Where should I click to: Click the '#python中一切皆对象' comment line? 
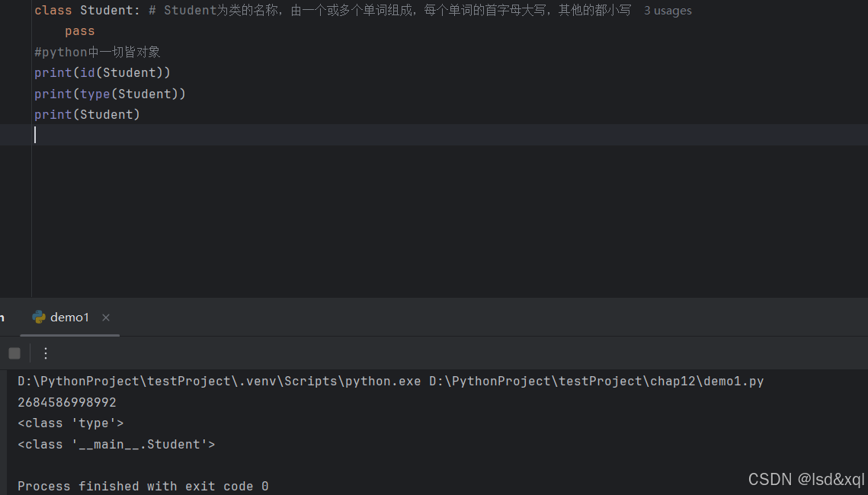point(98,52)
